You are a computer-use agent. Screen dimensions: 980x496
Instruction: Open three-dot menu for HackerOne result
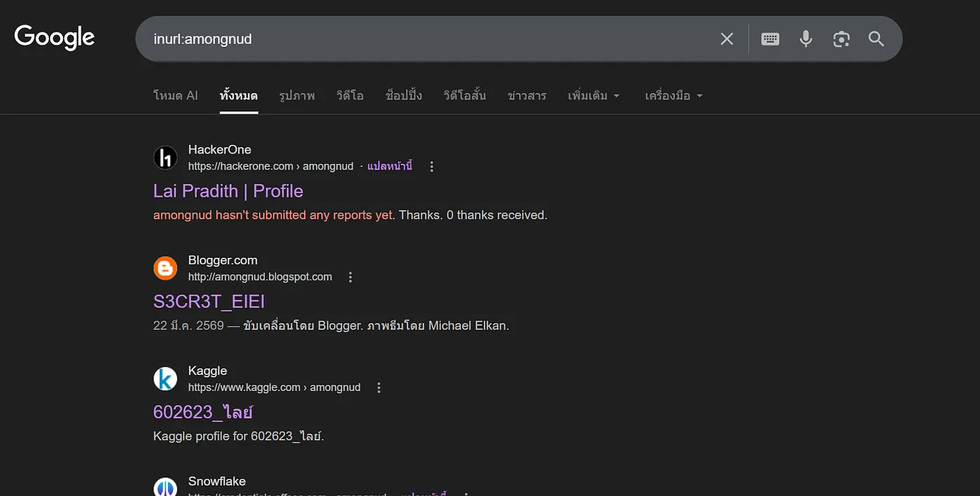[x=432, y=167]
